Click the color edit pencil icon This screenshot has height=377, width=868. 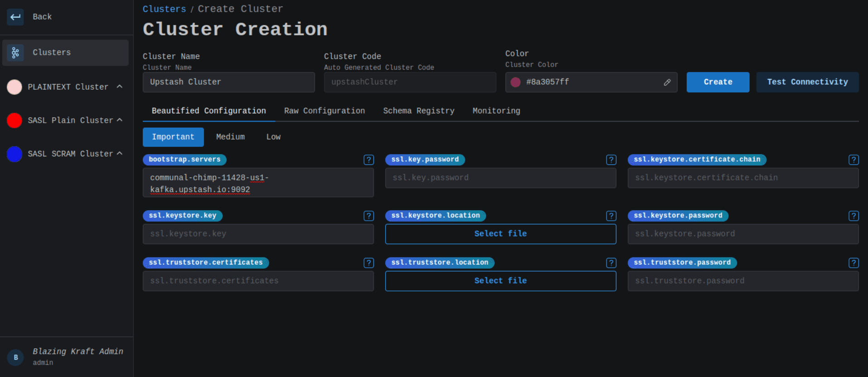click(x=667, y=82)
